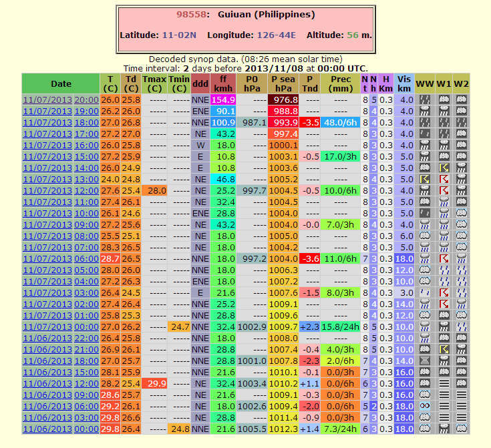This screenshot has width=491, height=448.
Task: Click the W2 cloud icon in the 11/07/2013 10:00 row
Action: coord(462,213)
